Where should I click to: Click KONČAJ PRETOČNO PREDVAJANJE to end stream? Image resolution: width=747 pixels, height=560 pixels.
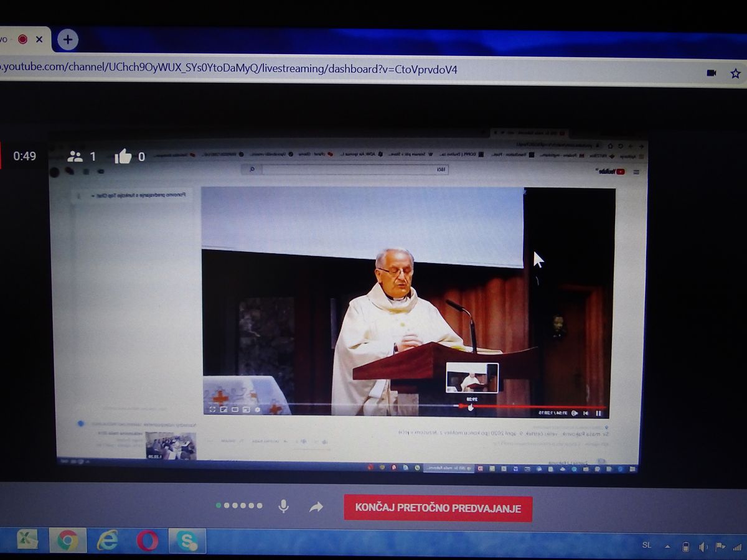(x=438, y=508)
